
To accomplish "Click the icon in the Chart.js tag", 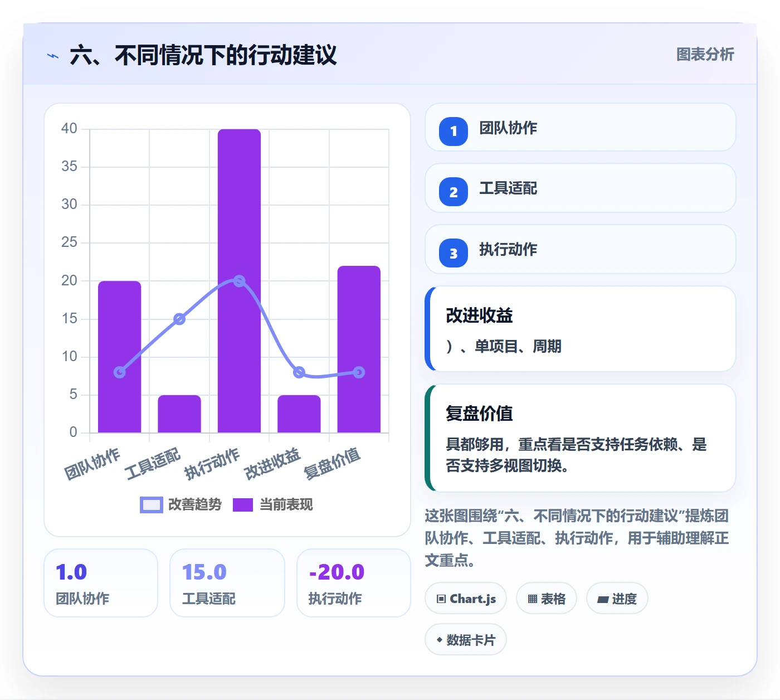I will pyautogui.click(x=441, y=599).
